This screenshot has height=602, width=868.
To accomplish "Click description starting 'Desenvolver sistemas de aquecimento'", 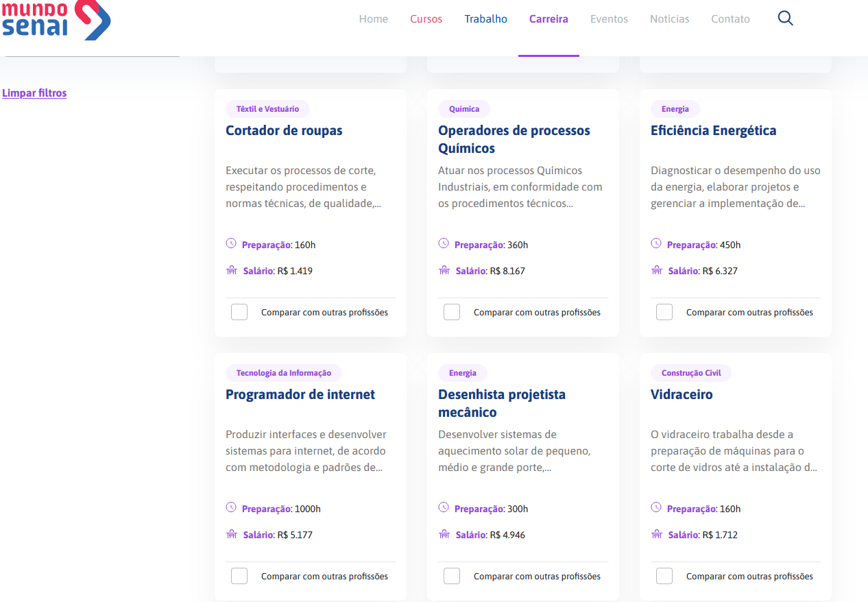I will click(x=514, y=450).
